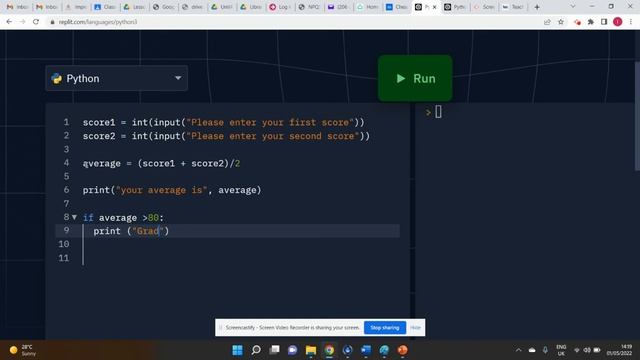Screen dimensions: 640x360
Task: Bookmark this page with the star
Action: (561, 22)
